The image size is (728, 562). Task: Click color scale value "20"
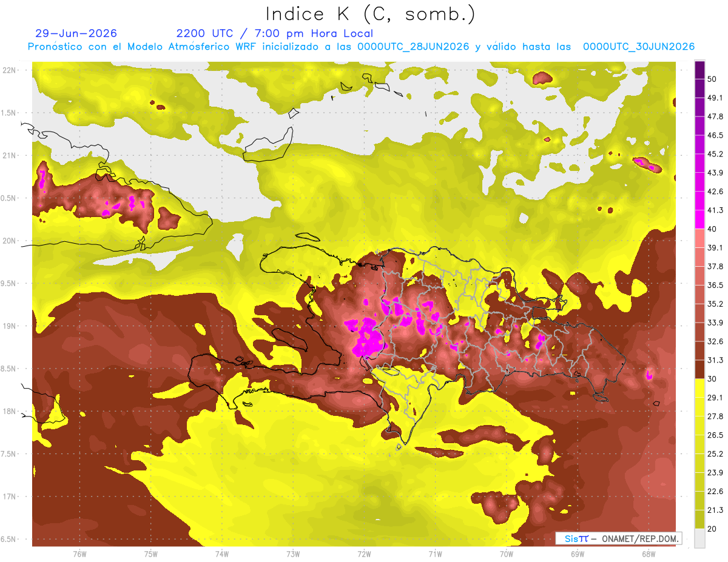tap(712, 529)
